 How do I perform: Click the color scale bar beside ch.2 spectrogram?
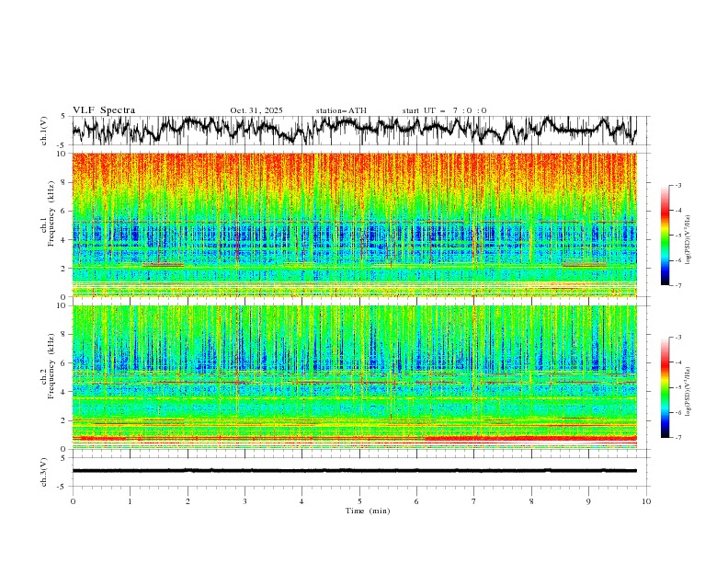[665, 387]
